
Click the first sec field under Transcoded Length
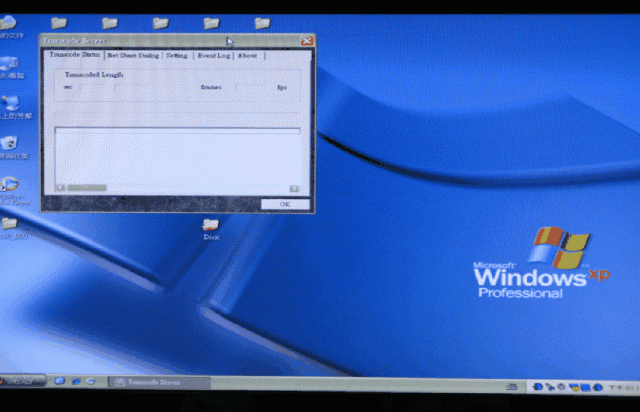(95, 87)
